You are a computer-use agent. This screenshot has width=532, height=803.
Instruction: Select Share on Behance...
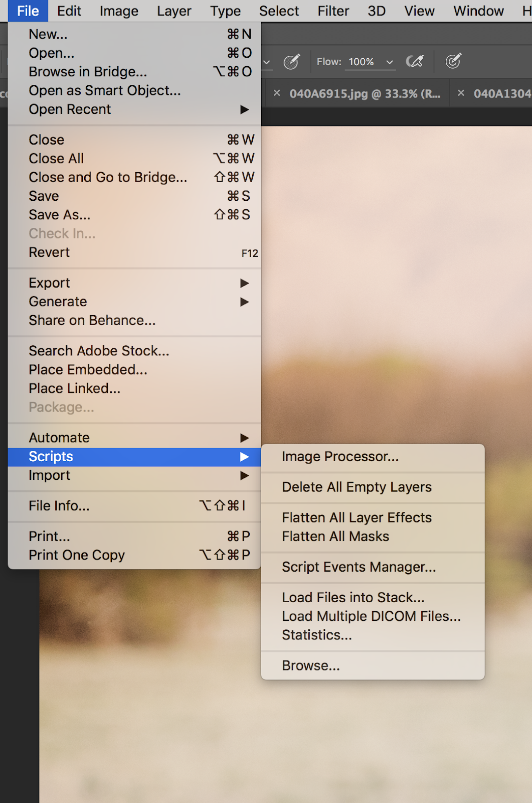pyautogui.click(x=134, y=320)
